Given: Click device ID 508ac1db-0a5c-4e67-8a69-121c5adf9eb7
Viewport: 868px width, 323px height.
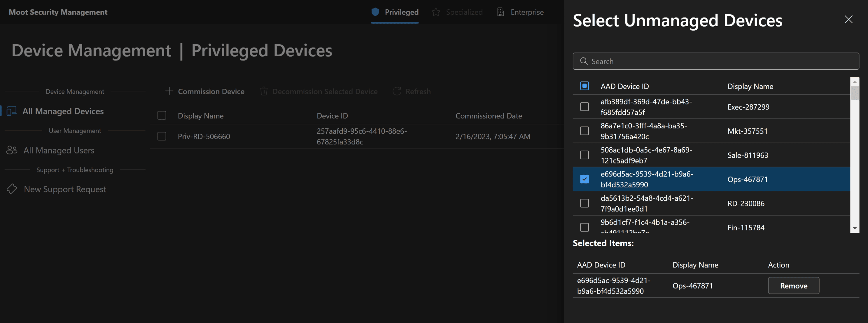Looking at the screenshot, I should 646,155.
